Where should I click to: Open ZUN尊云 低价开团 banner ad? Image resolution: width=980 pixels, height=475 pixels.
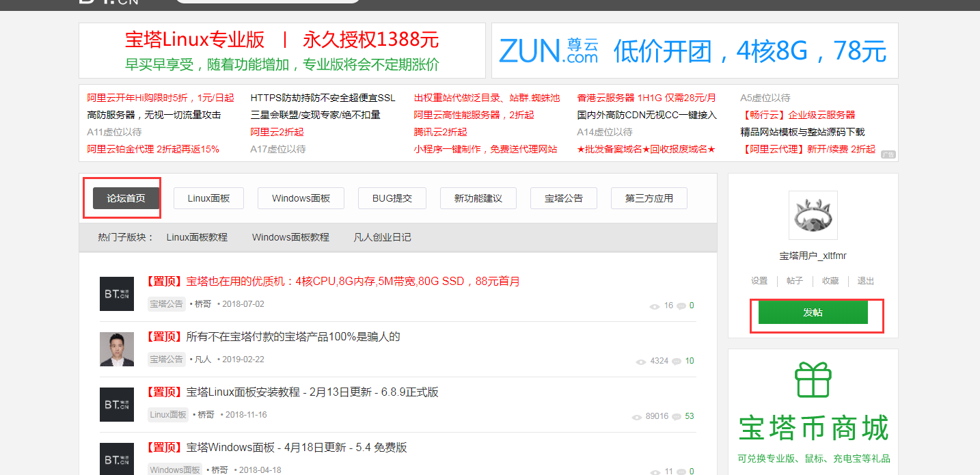(x=694, y=51)
